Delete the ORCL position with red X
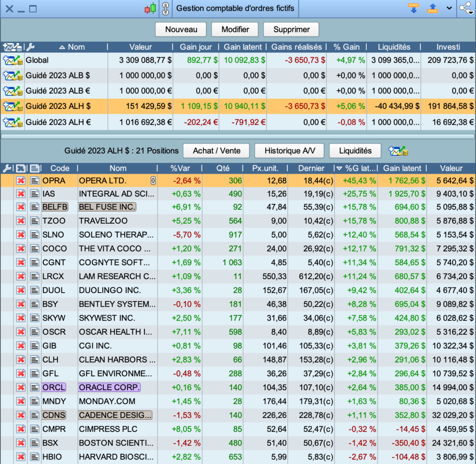Viewport: 476px width, 464px height. (20, 387)
